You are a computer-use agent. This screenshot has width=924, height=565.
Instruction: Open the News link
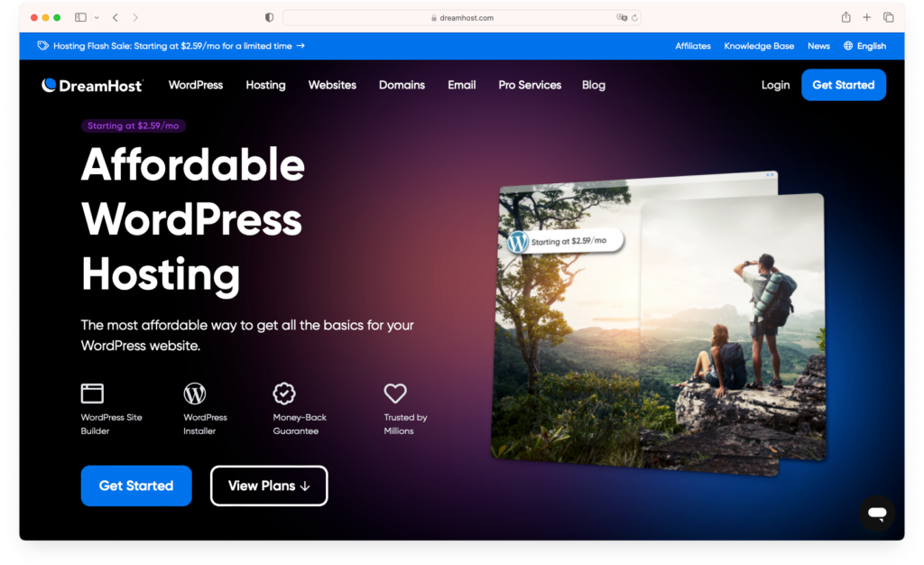[x=818, y=46]
